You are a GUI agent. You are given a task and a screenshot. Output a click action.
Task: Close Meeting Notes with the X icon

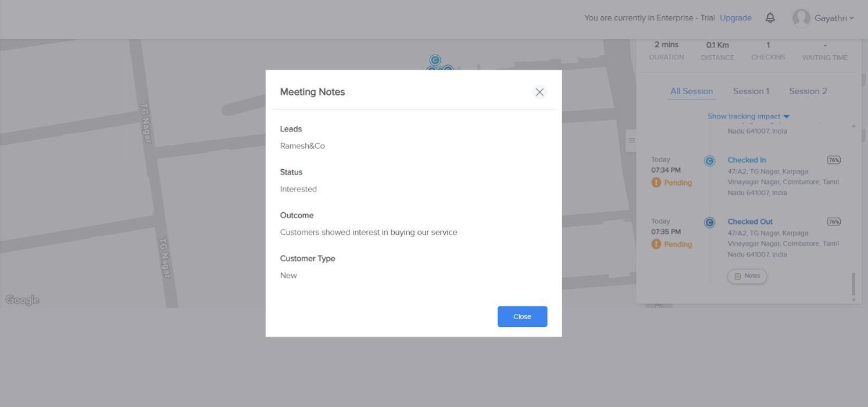[x=540, y=92]
